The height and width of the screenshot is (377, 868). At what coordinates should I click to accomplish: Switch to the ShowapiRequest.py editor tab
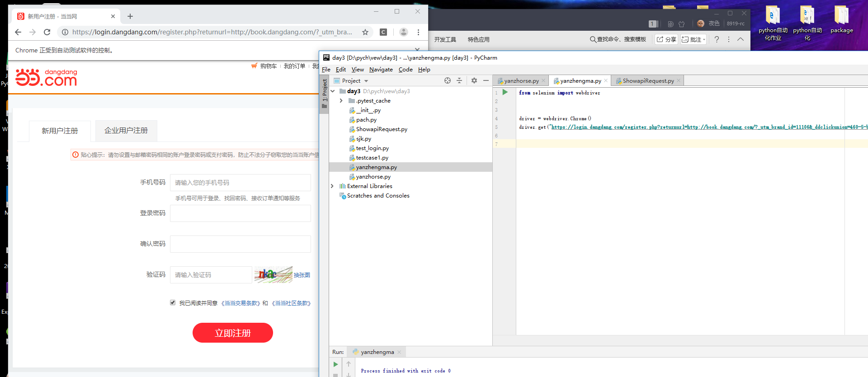pos(648,80)
